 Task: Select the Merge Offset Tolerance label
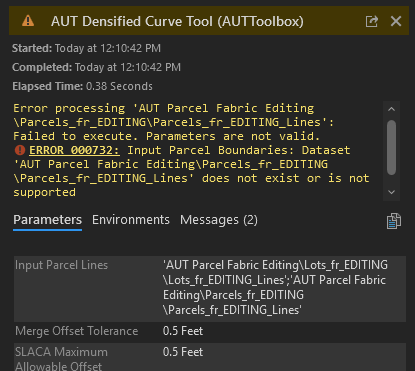77,331
